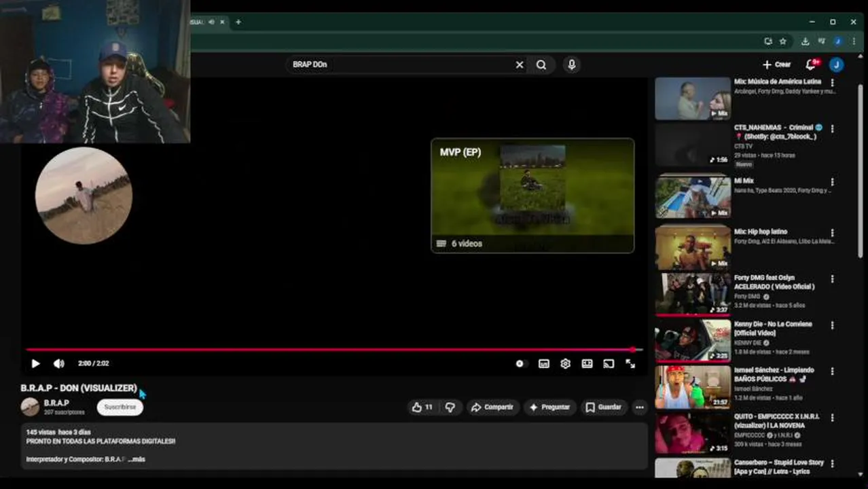Dislike the video with thumbs down
The image size is (868, 489).
pos(450,407)
